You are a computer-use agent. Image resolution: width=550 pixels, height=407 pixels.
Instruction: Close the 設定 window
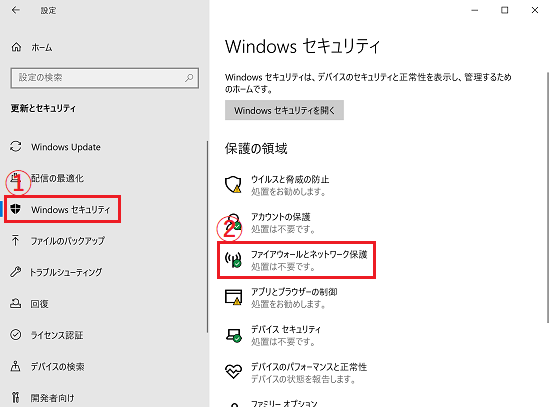pos(535,10)
